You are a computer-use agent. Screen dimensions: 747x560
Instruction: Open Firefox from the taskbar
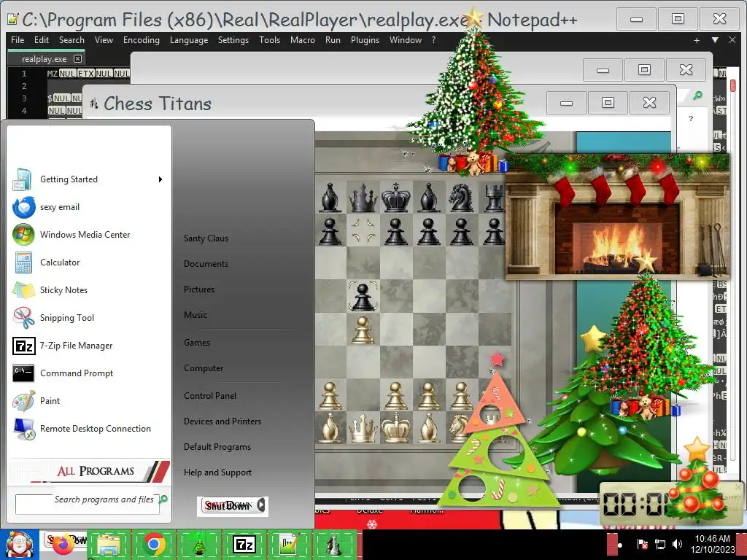coord(64,545)
